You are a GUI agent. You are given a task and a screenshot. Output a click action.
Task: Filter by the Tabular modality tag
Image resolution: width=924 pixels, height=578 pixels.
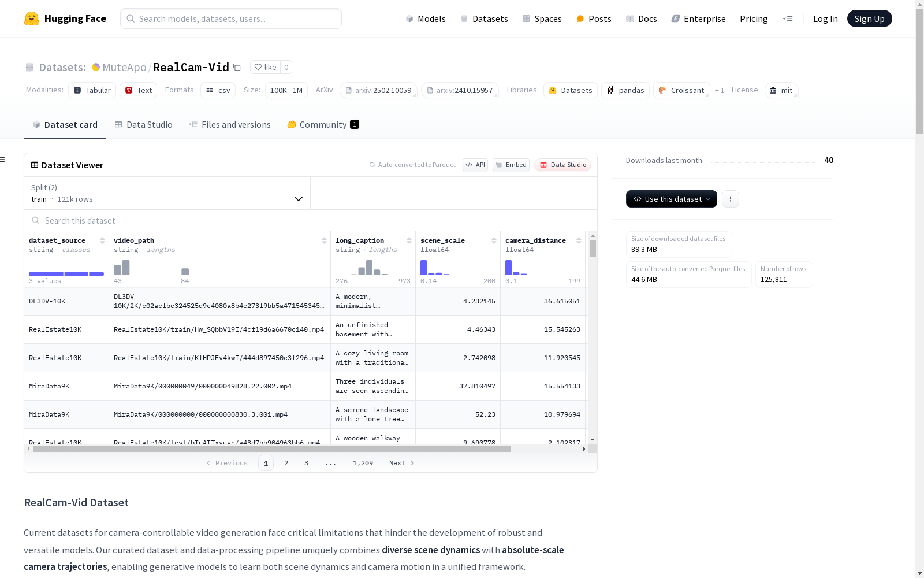pos(92,90)
